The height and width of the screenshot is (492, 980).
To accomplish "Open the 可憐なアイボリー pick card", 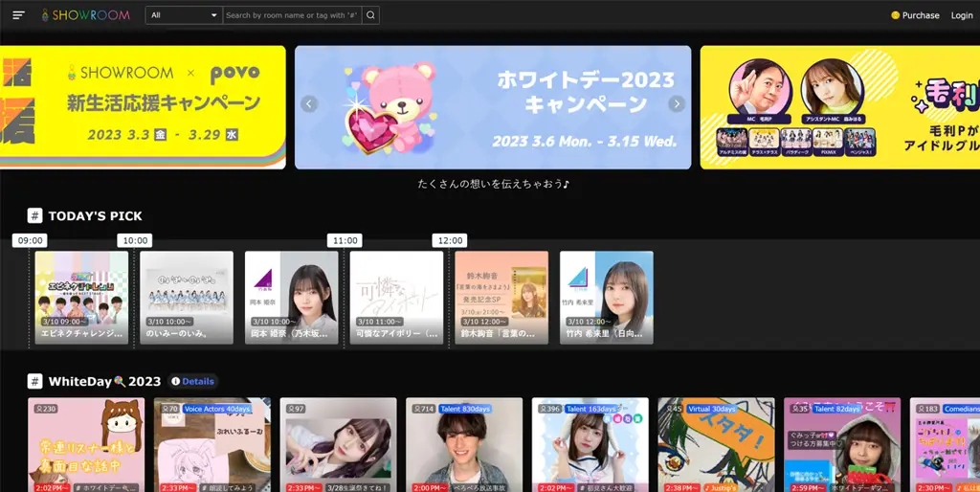I will pos(397,298).
